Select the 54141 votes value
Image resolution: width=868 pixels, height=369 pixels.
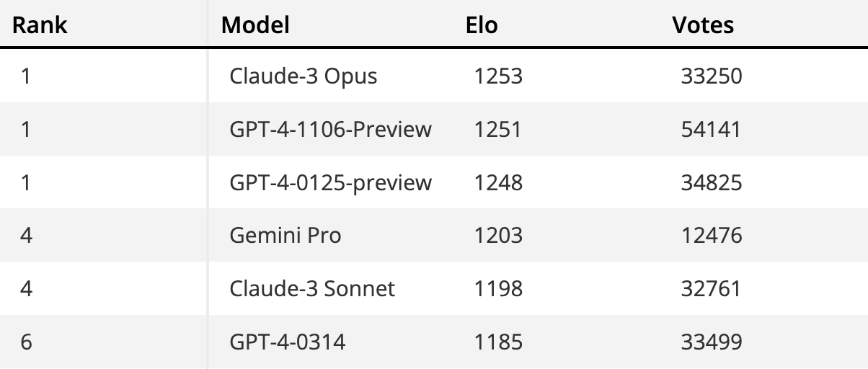point(710,129)
